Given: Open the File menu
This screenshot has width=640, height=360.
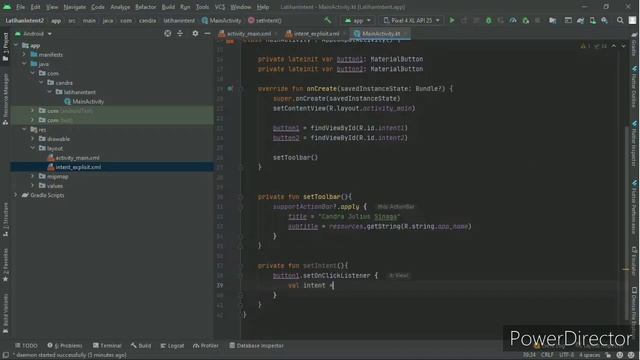Looking at the screenshot, I should point(20,7).
